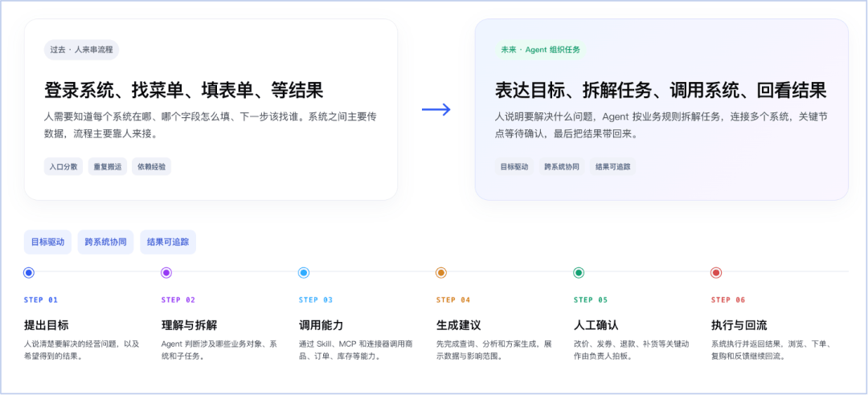The image size is (868, 395).
Task: Select the light-blue STEP 03 timeline dot
Action: coord(303,272)
